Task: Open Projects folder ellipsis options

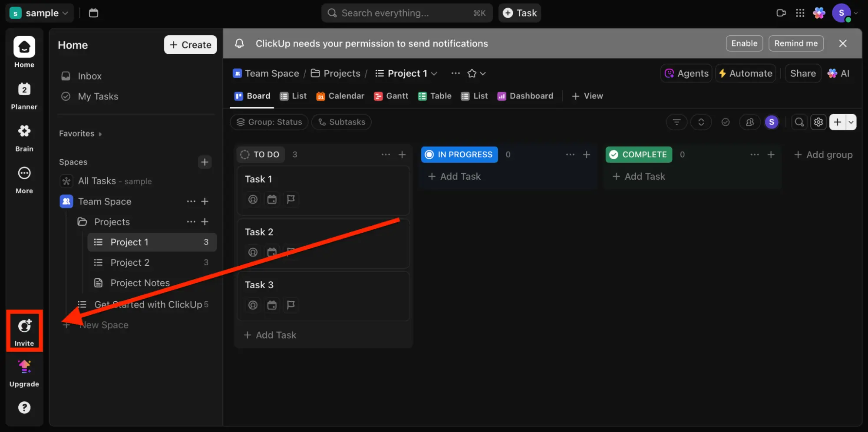Action: click(191, 222)
